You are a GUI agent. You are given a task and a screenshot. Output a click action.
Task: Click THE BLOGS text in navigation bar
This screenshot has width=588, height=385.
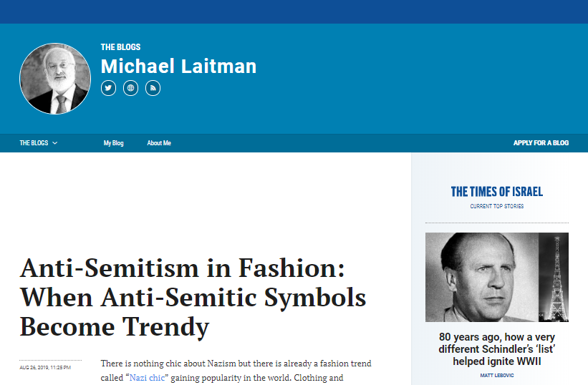click(34, 143)
